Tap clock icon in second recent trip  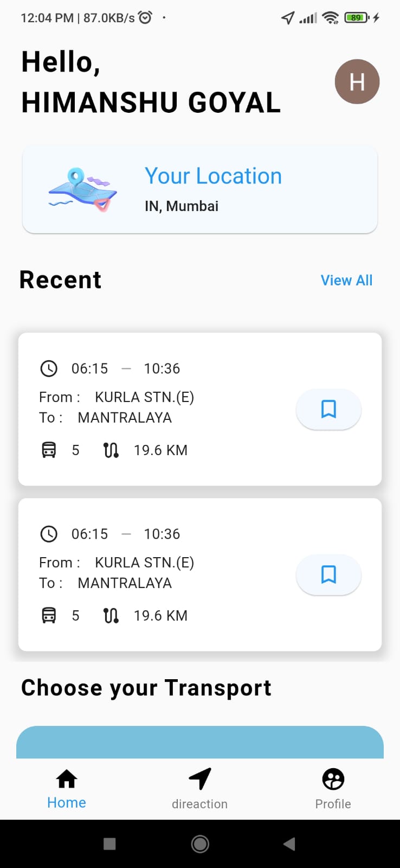[49, 534]
